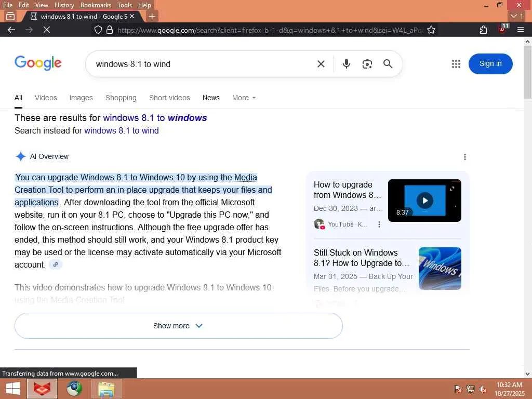532x399 pixels.
Task: Open the View menu
Action: [x=42, y=5]
